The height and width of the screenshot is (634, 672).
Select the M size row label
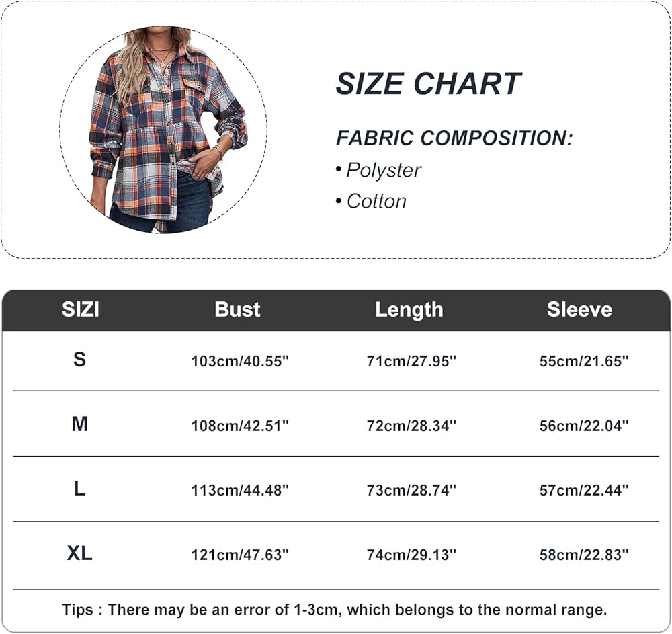80,424
